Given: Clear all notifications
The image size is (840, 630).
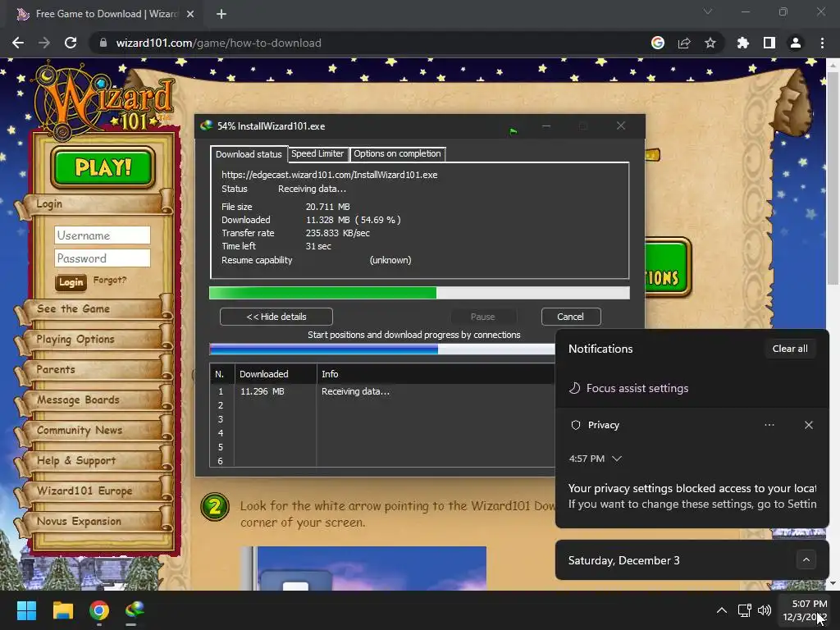Looking at the screenshot, I should click(x=790, y=349).
